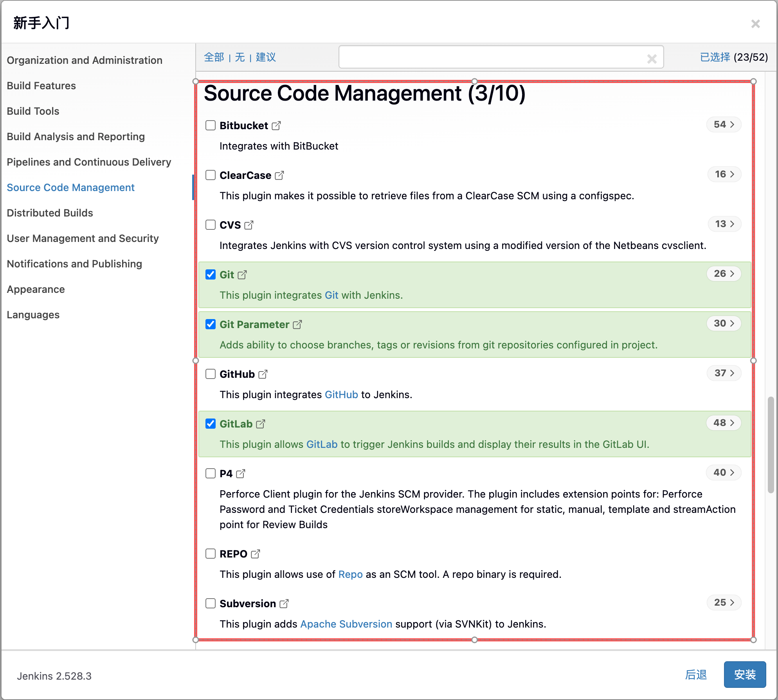Open Git Parameter external link icon
Image resolution: width=778 pixels, height=700 pixels.
click(x=297, y=325)
